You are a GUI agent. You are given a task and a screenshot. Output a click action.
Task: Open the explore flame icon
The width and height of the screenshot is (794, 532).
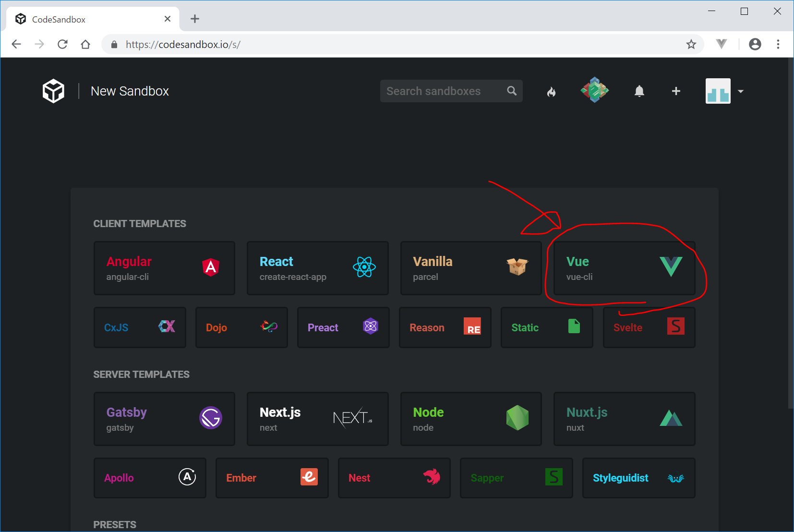551,91
